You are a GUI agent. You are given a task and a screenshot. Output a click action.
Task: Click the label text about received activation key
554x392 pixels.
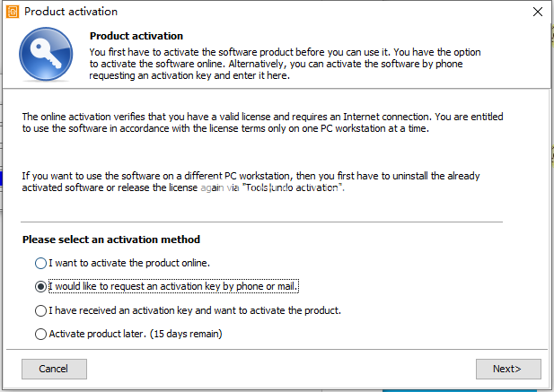tap(195, 310)
